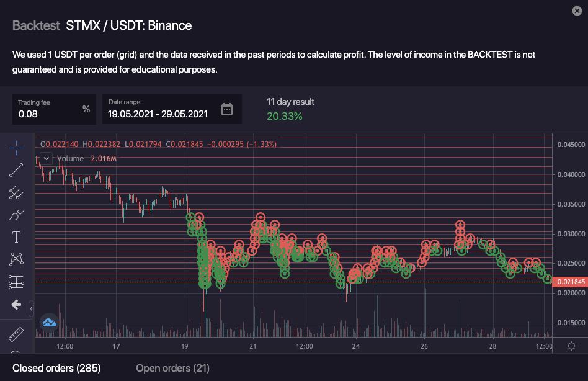Open the date range calendar picker
This screenshot has height=381, width=588.
click(x=227, y=110)
